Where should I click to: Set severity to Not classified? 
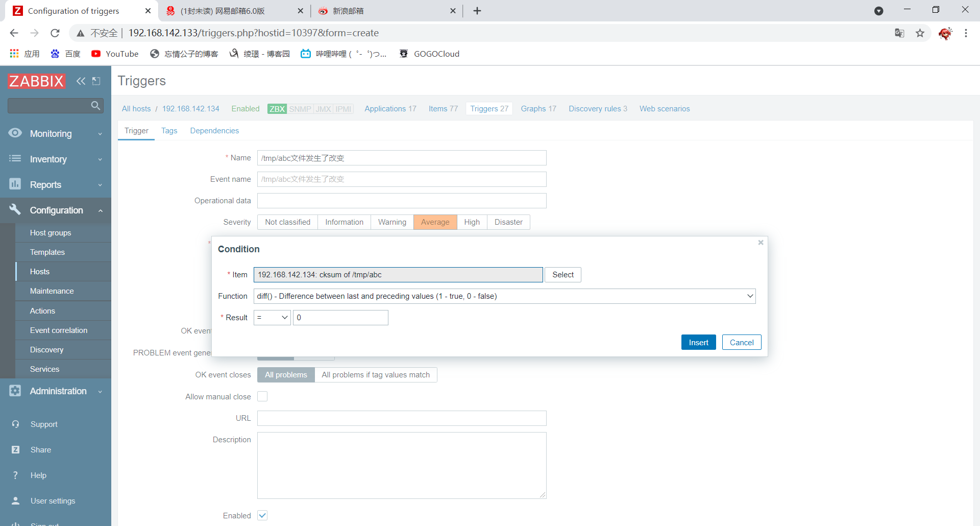point(287,222)
